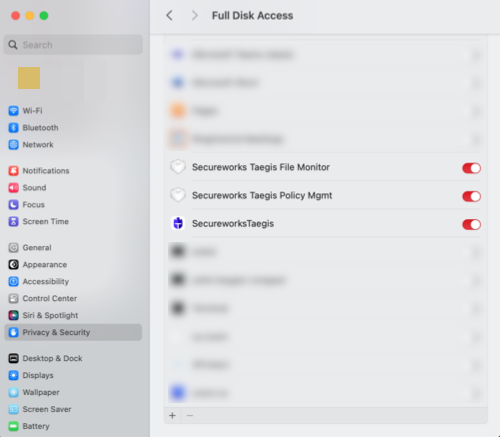Select the Notifications label in sidebar
The height and width of the screenshot is (437, 500).
(x=46, y=171)
